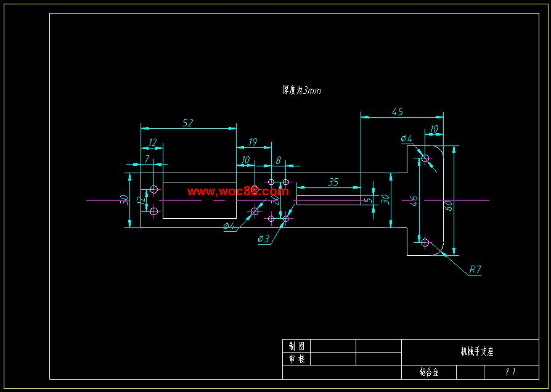The width and height of the screenshot is (551, 392).
Task: Click the 19 dimension value
Action: 253,142
